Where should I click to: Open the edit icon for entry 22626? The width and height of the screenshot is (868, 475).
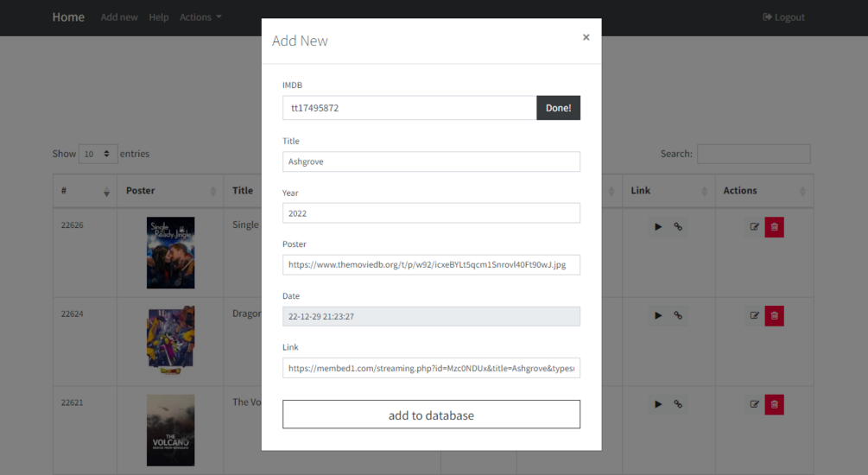[x=754, y=227]
